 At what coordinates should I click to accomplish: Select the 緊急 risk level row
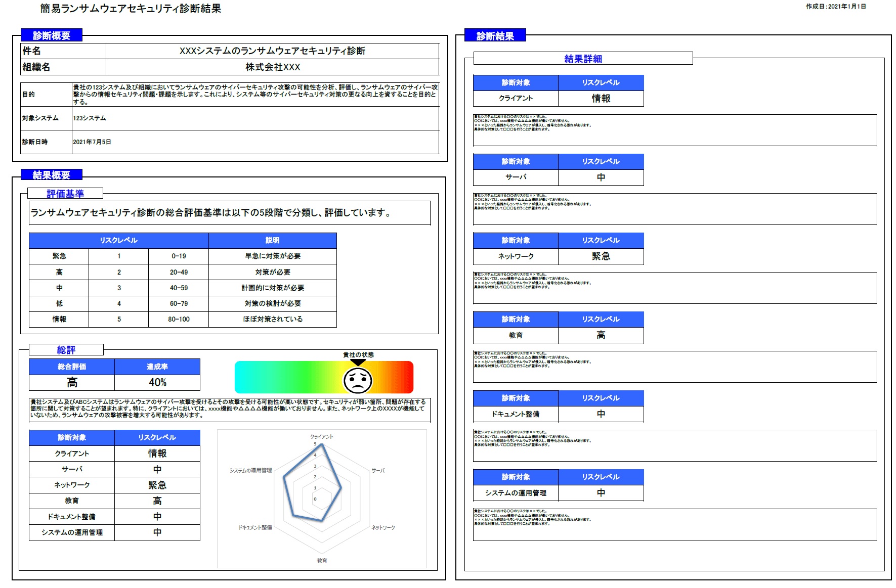(61, 256)
